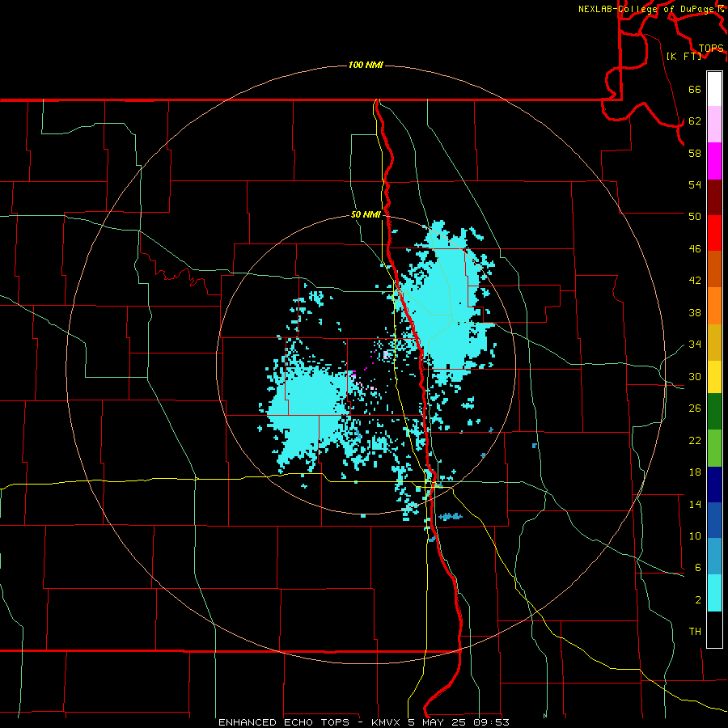Click the '58' scale value
Viewport: 728px width, 728px height.
point(695,153)
